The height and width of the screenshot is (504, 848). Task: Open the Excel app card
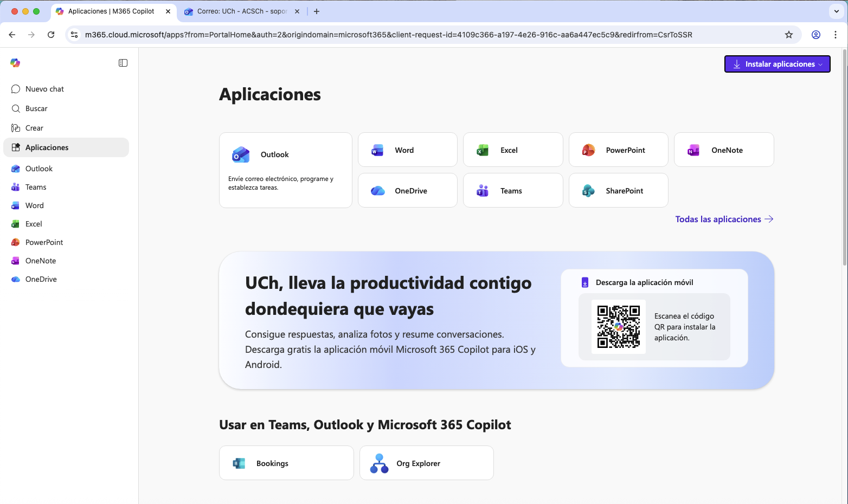tap(513, 150)
